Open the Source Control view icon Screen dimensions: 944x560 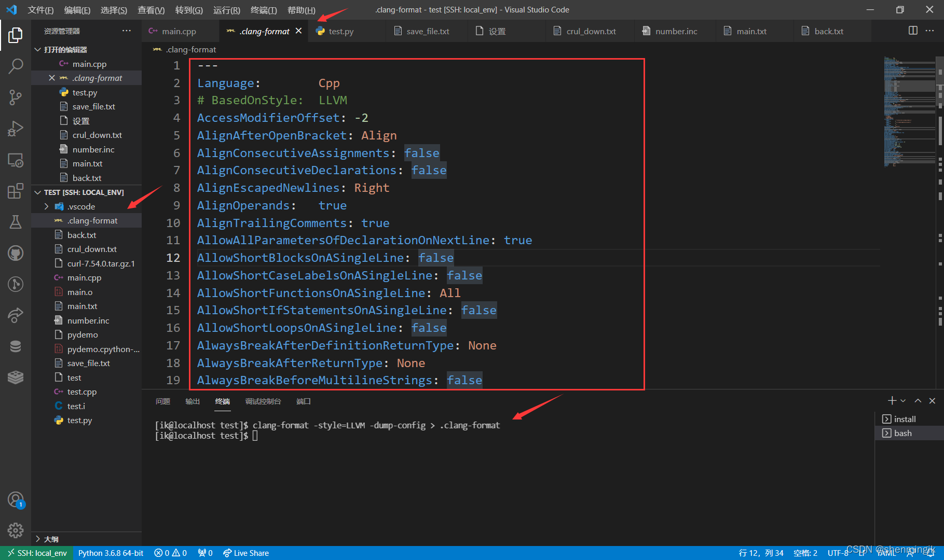(16, 97)
